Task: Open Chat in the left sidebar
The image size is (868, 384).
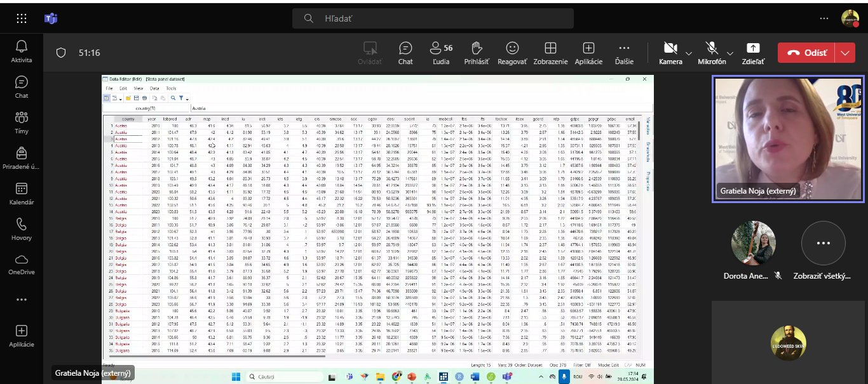Action: click(x=22, y=86)
